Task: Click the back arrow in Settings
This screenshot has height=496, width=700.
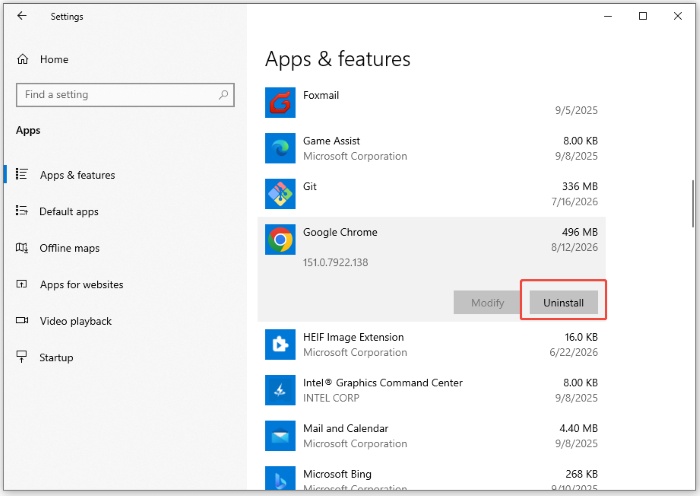Action: (21, 16)
